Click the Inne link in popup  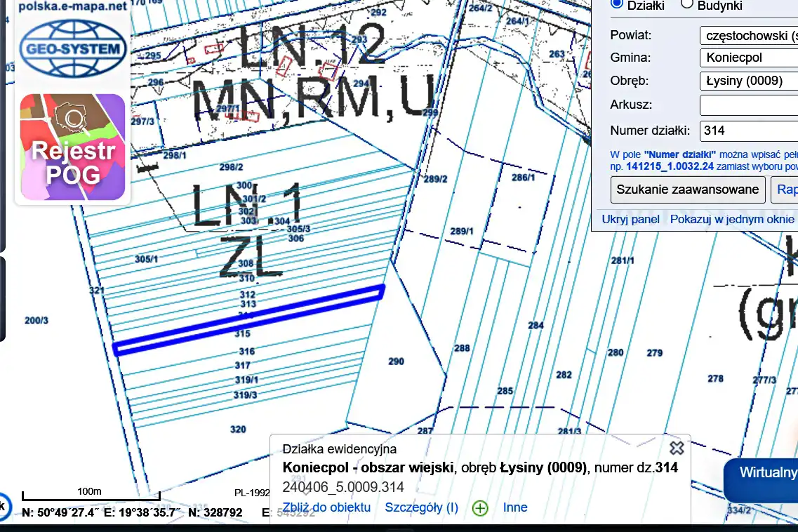515,507
